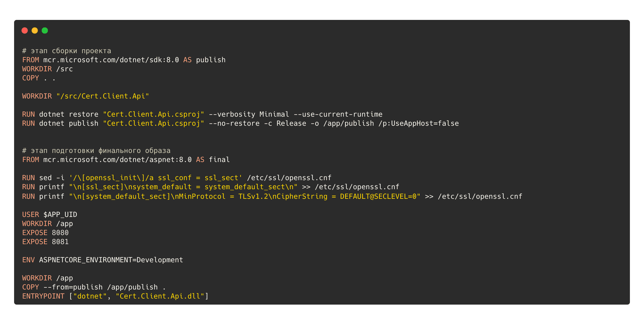Click the "/src/Cert.Client.Api" path string
Screen dimensions: 644x324
coord(103,96)
